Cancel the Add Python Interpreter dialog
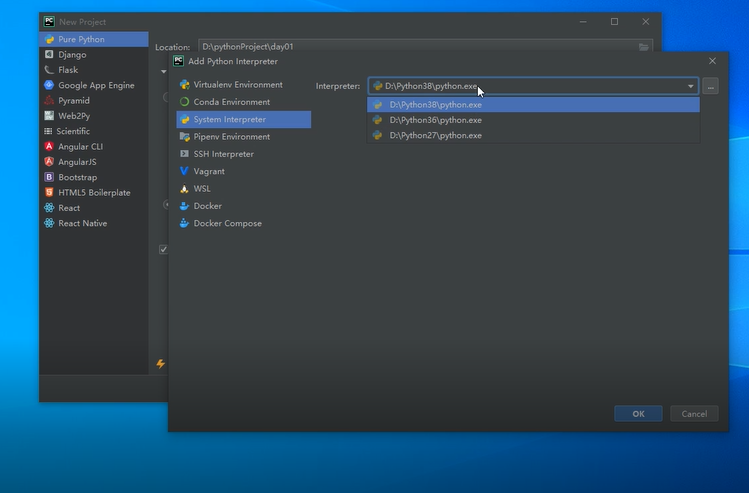Viewport: 749px width, 493px height. click(x=694, y=414)
